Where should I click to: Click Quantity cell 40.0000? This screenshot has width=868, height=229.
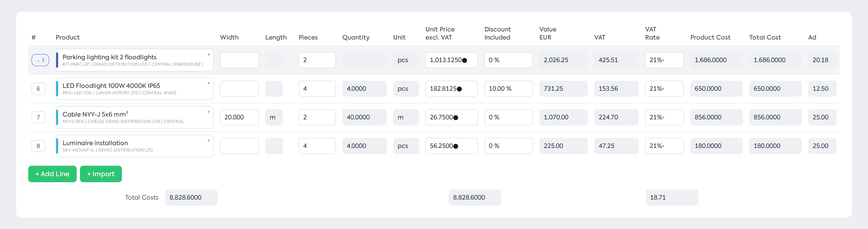(x=364, y=117)
